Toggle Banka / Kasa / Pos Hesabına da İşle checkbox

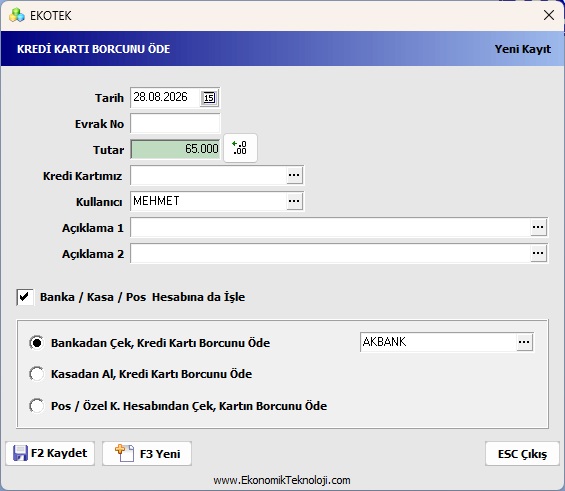point(25,297)
